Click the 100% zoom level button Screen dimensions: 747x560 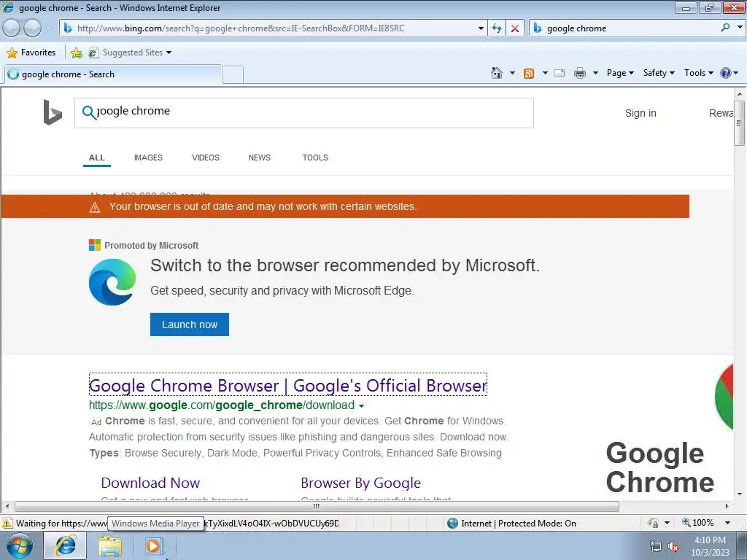click(x=698, y=523)
